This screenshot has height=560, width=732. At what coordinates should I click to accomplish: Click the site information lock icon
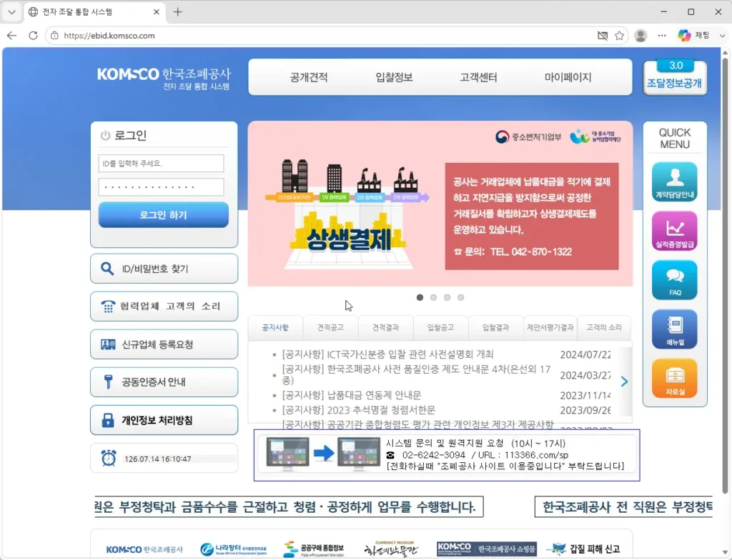[54, 36]
